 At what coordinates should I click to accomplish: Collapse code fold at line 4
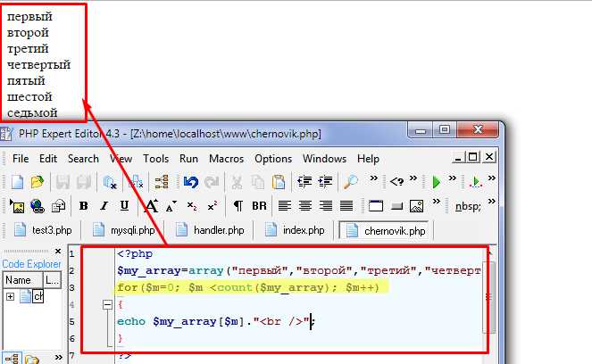click(108, 304)
